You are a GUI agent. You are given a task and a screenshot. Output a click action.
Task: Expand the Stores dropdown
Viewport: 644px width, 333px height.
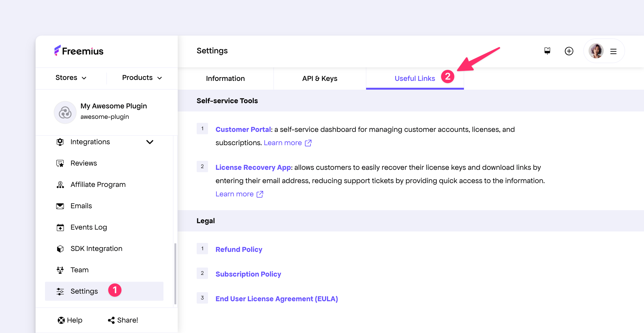(71, 78)
